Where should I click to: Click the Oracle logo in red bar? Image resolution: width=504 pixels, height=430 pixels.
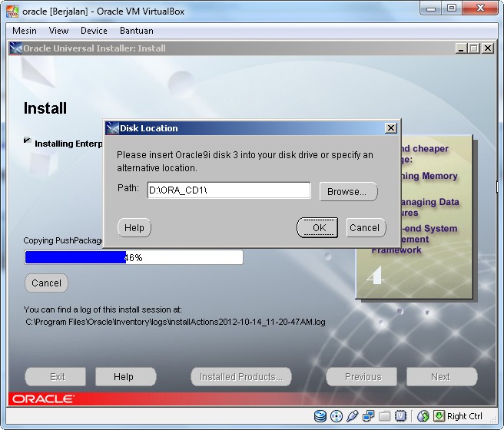[x=43, y=399]
